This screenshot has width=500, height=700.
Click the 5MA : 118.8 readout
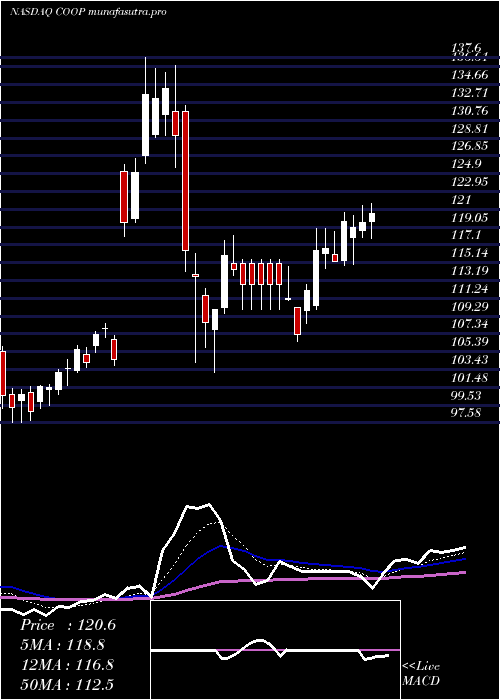click(63, 645)
